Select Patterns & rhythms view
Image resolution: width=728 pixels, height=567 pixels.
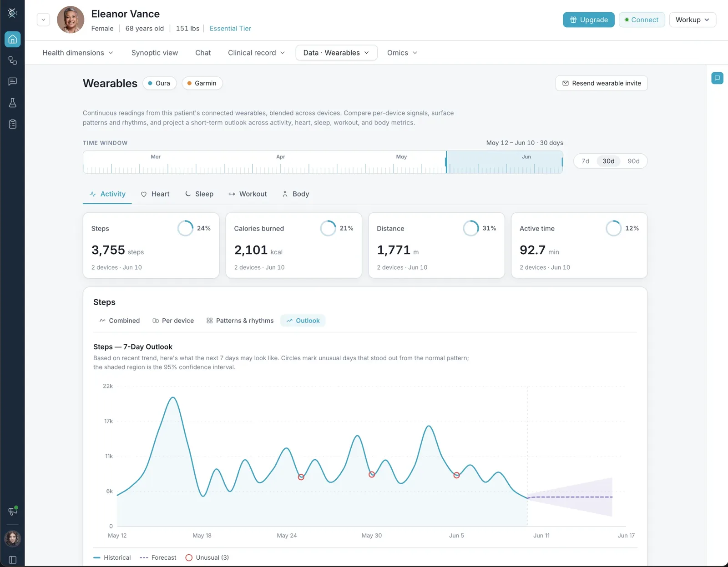point(240,321)
